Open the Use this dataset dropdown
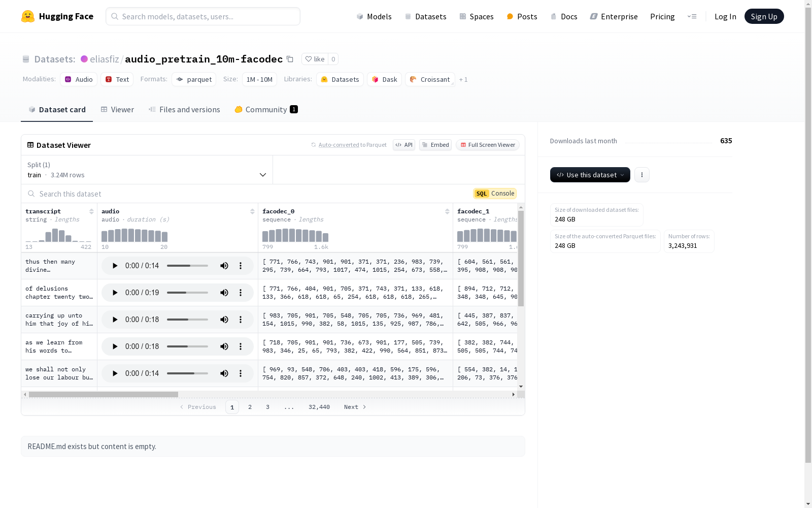Screen dimensions: 812x508 click(x=590, y=175)
